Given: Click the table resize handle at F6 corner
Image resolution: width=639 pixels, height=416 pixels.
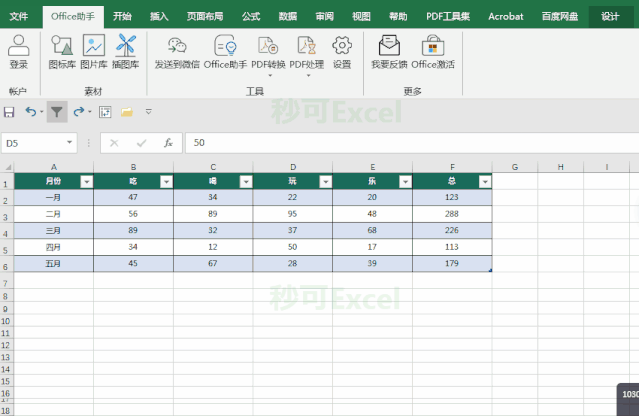Looking at the screenshot, I should coord(491,271).
